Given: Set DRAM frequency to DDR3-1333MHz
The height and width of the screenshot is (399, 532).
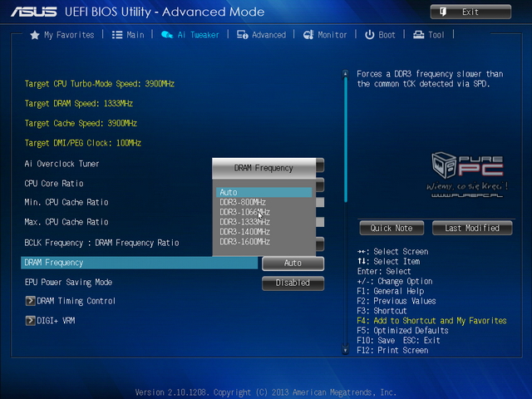Looking at the screenshot, I should coord(245,222).
